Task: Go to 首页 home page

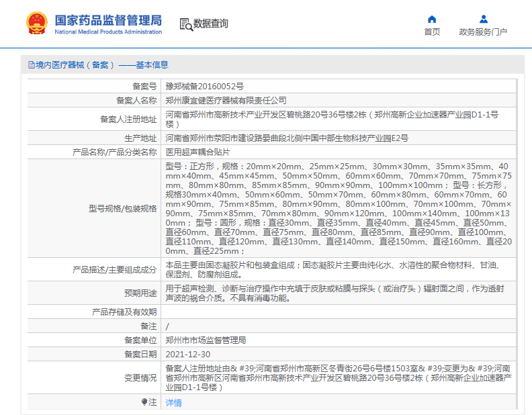Action: [432, 32]
